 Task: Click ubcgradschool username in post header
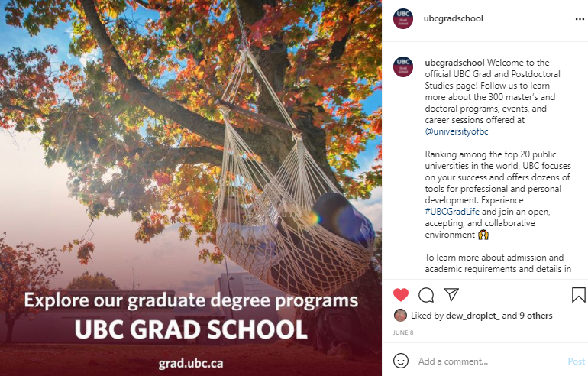coord(454,18)
